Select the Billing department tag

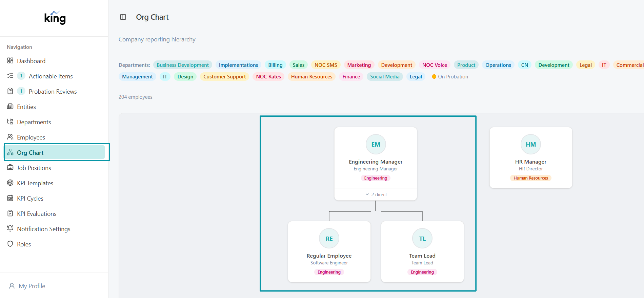point(275,65)
